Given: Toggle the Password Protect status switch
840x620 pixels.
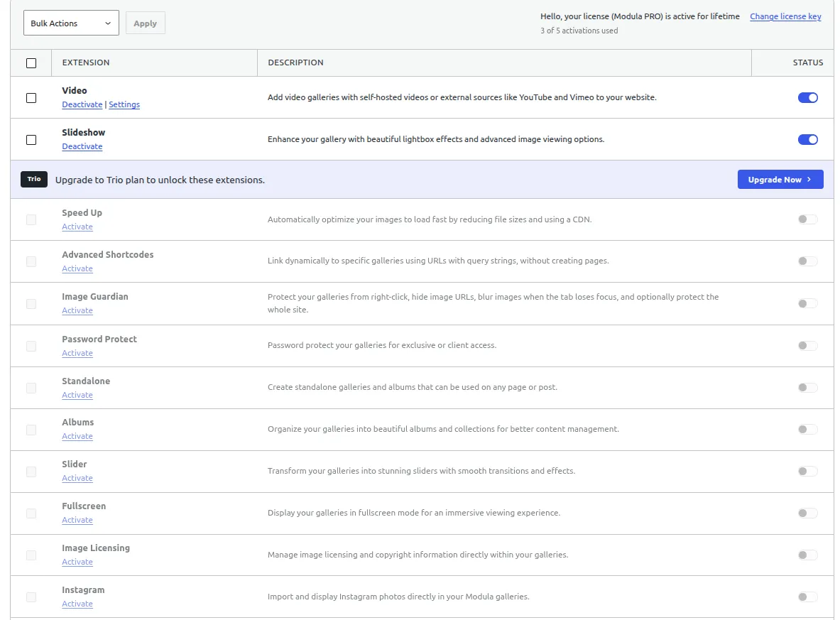Looking at the screenshot, I should pos(808,346).
